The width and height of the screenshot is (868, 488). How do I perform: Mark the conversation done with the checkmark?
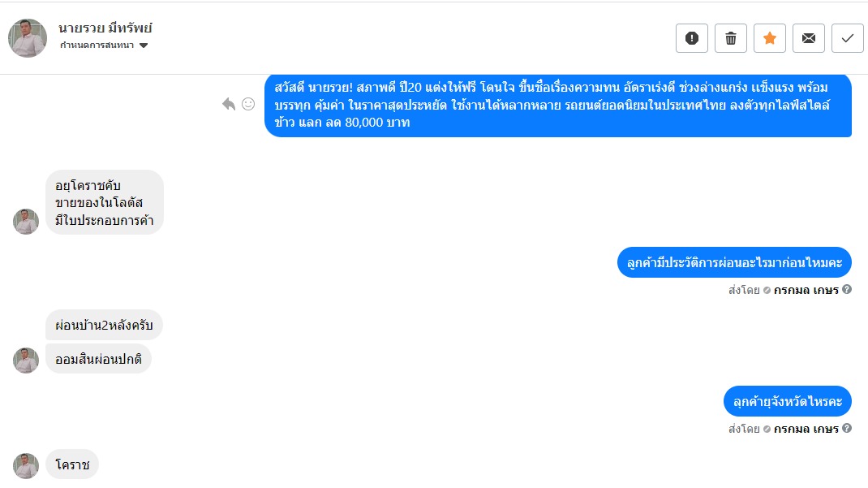tap(847, 38)
